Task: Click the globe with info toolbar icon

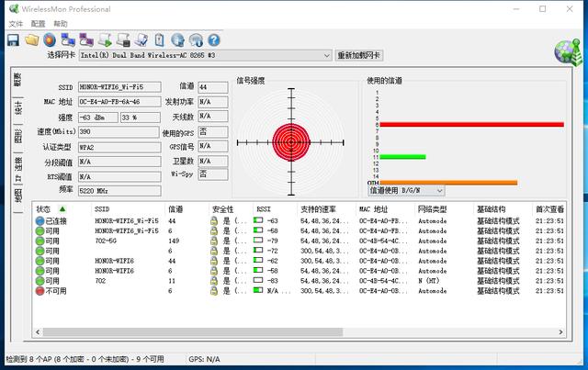Action: (177, 40)
